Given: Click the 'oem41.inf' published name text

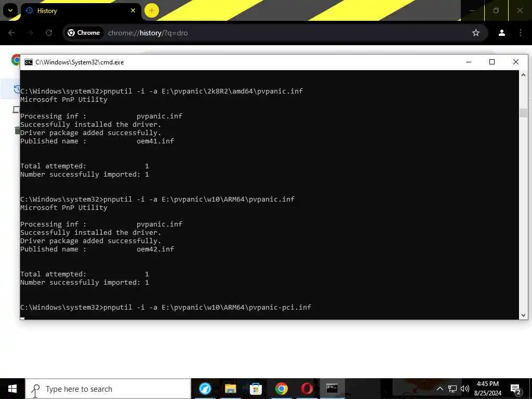Looking at the screenshot, I should [155, 141].
